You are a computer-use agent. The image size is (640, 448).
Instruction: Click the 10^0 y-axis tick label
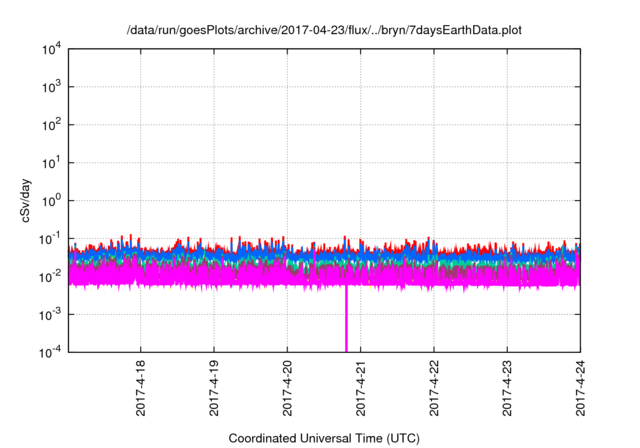click(x=51, y=200)
